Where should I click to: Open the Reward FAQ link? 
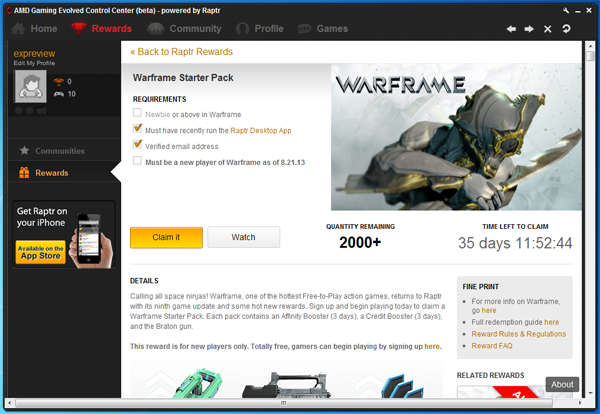tap(492, 346)
